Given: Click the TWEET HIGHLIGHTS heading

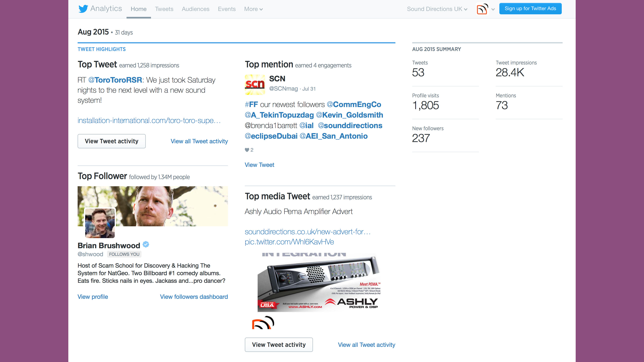Looking at the screenshot, I should tap(101, 49).
